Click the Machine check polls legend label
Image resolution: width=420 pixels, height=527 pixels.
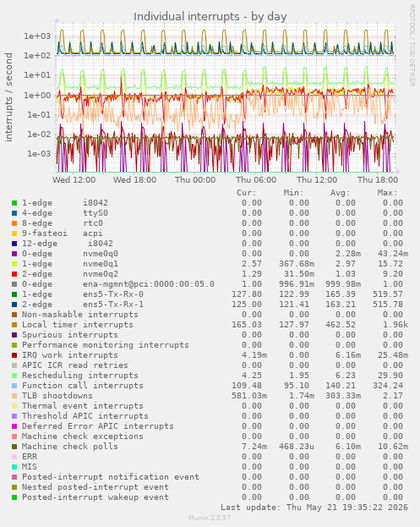point(70,447)
